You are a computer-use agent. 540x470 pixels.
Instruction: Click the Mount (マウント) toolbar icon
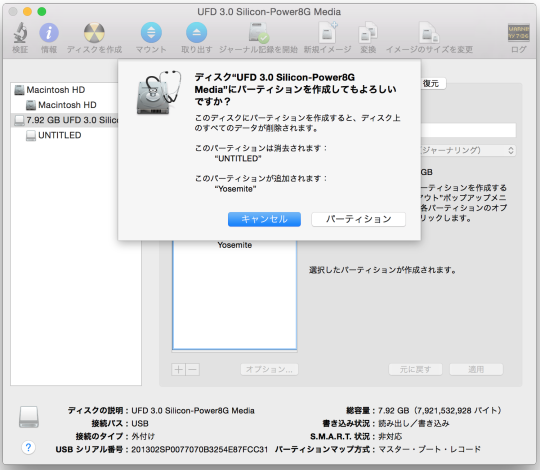coord(151,33)
